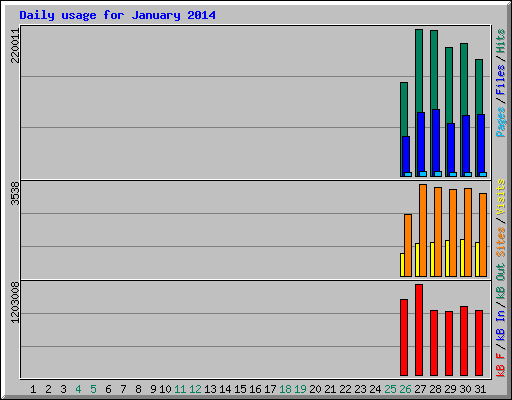Select the red kB bar for day 31
Viewport: 512px width, 400px height.
[x=479, y=343]
